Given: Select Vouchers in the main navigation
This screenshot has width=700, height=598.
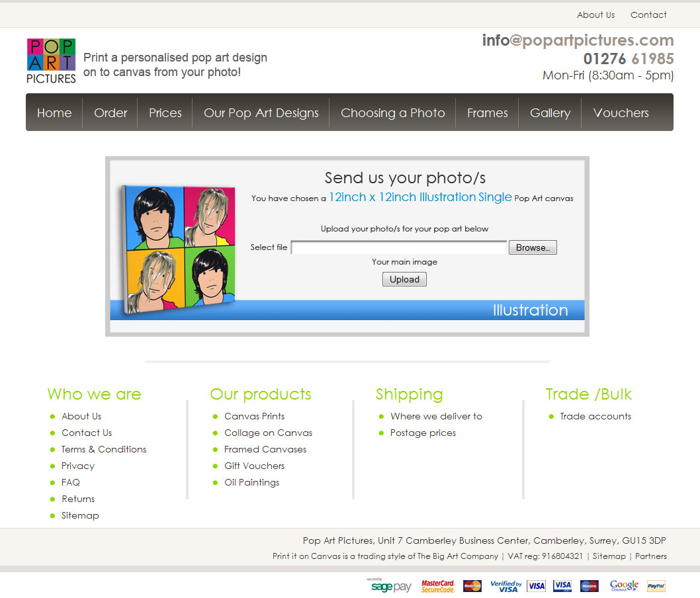Looking at the screenshot, I should coord(621,113).
